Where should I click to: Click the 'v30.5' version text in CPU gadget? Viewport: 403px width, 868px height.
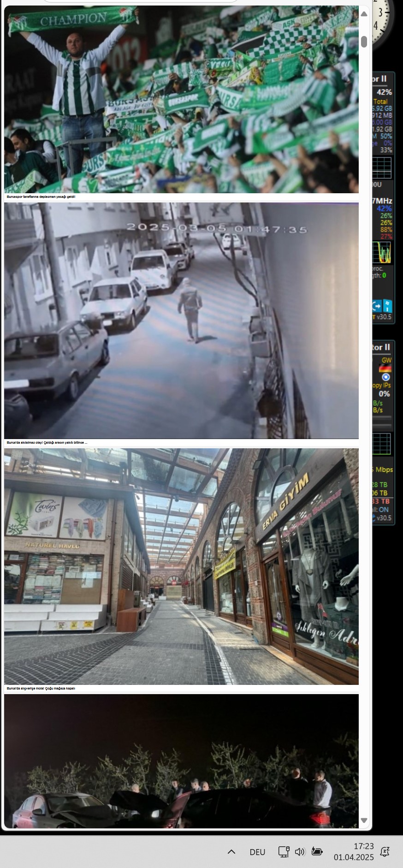pyautogui.click(x=384, y=317)
